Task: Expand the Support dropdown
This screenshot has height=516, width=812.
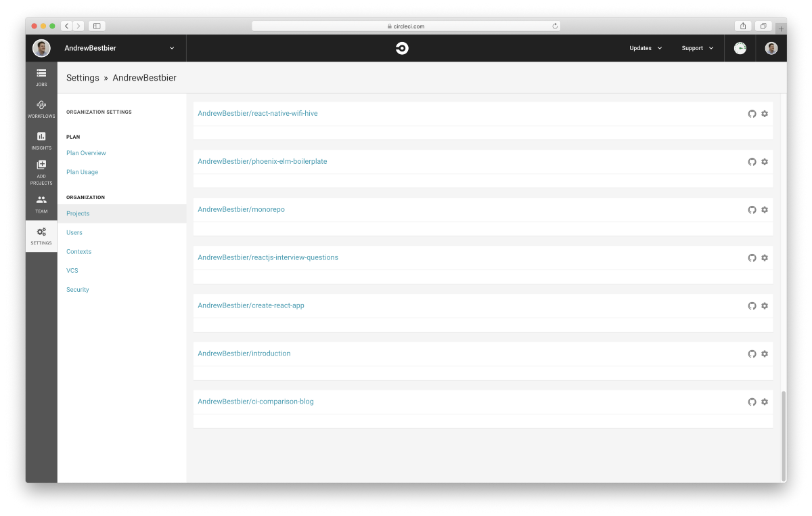Action: pyautogui.click(x=698, y=48)
